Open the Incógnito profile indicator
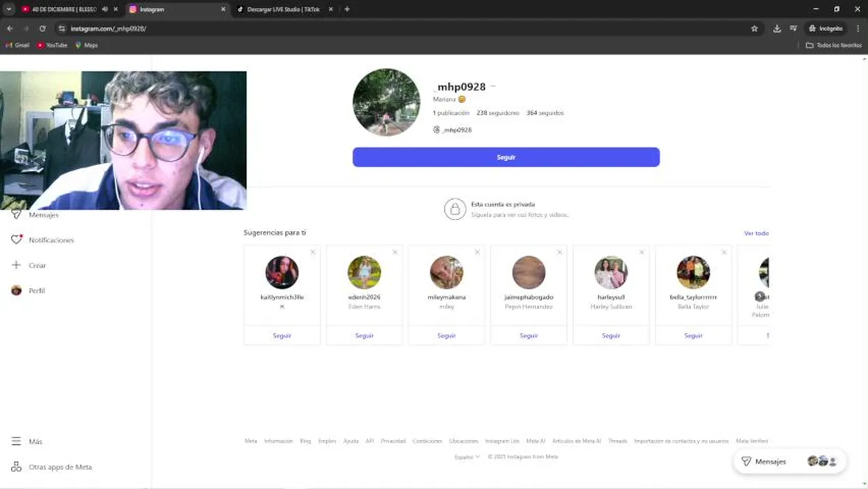Viewport: 868px width, 489px height. (826, 29)
